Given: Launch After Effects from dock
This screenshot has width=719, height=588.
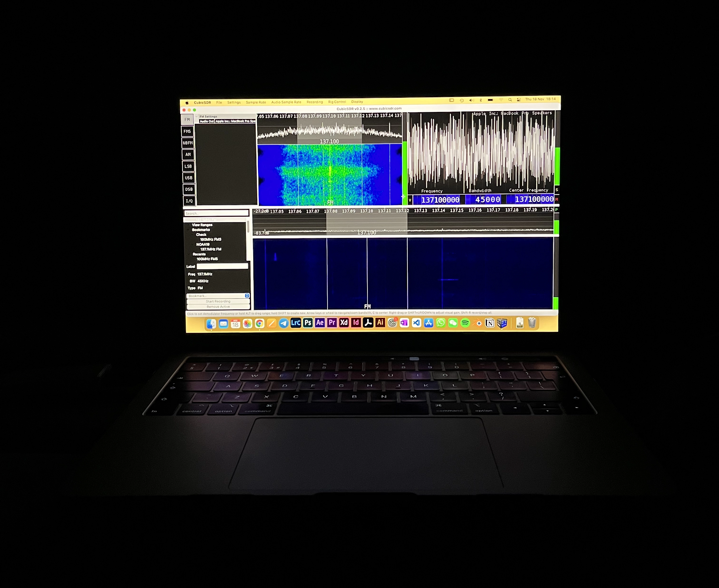Looking at the screenshot, I should pos(320,323).
